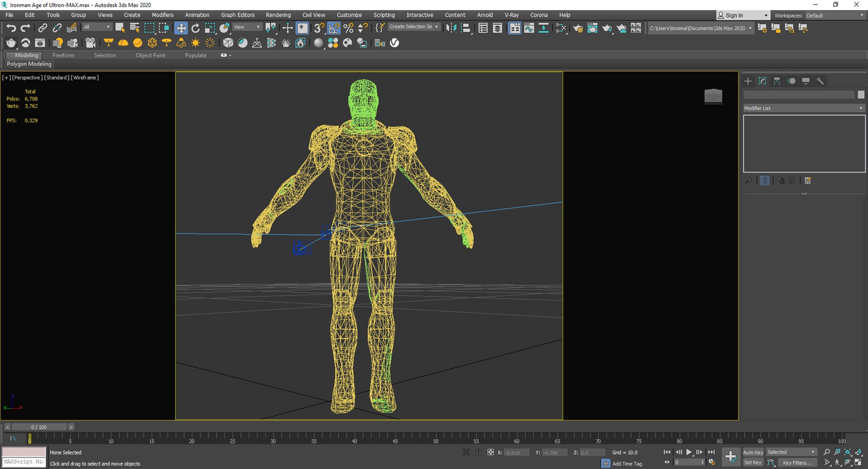The image size is (868, 469).
Task: Open the Motion command panel tab
Action: [x=791, y=81]
